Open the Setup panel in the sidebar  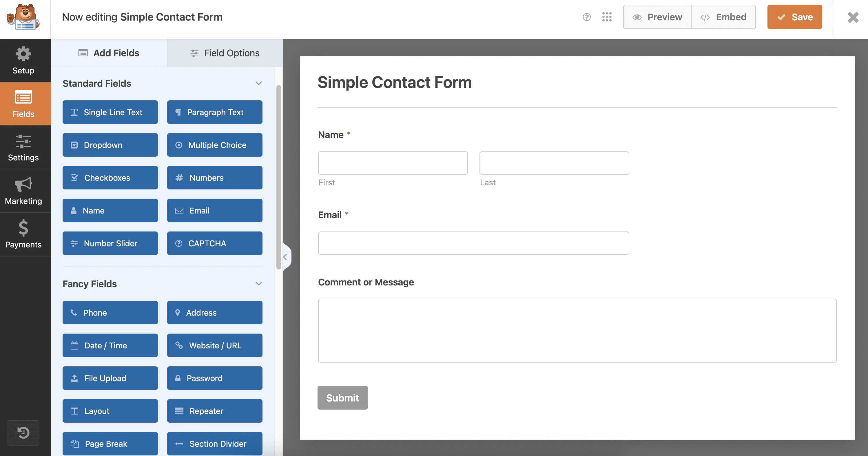23,61
